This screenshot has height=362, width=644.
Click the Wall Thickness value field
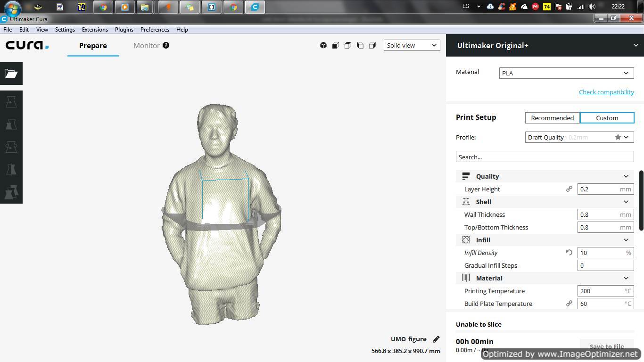click(605, 214)
